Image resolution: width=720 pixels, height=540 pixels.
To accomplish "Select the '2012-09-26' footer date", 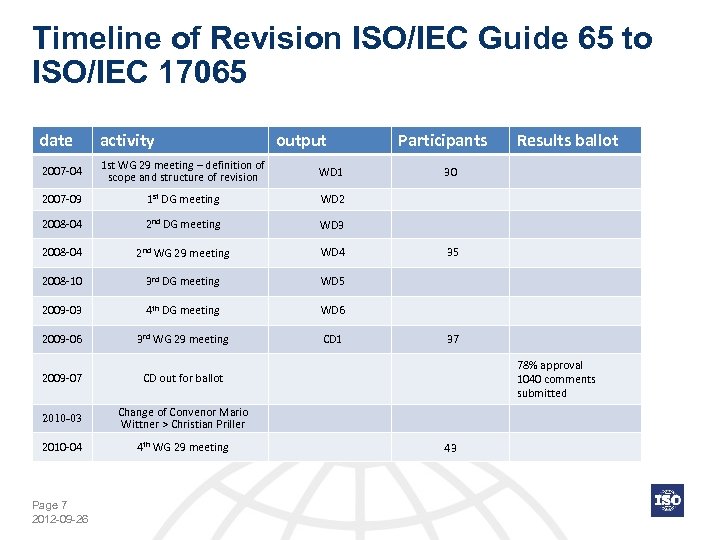I will (60, 519).
